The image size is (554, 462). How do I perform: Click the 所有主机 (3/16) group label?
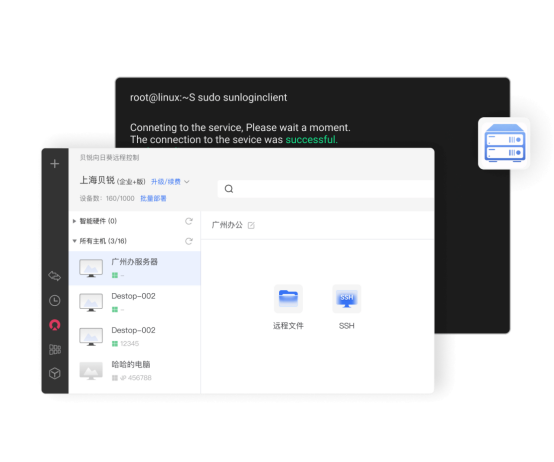click(103, 241)
